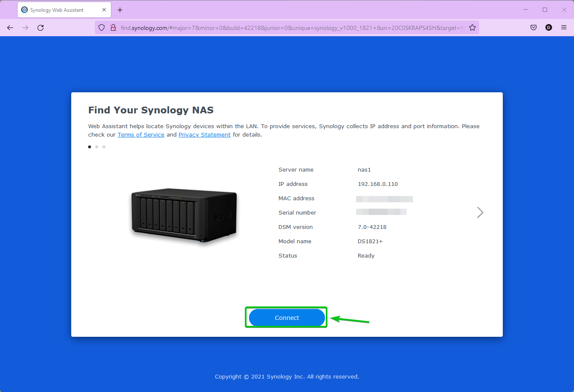The height and width of the screenshot is (392, 574).
Task: Click the DS1821+ device image
Action: pyautogui.click(x=184, y=216)
